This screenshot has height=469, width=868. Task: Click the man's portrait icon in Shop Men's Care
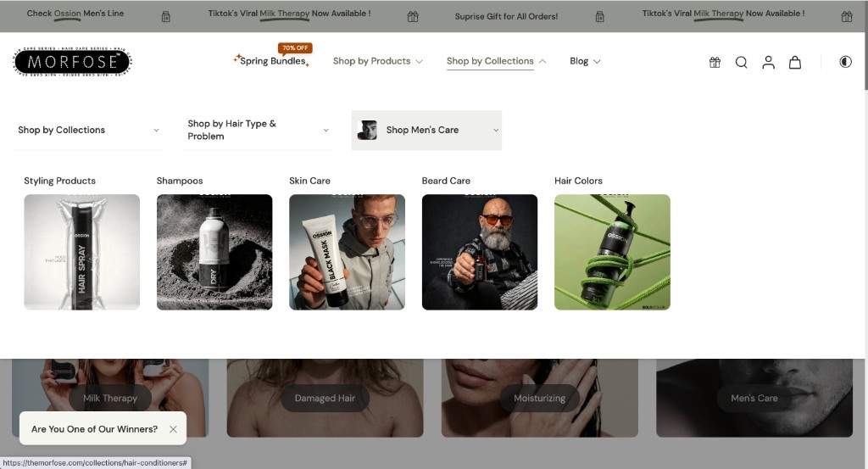coord(367,130)
